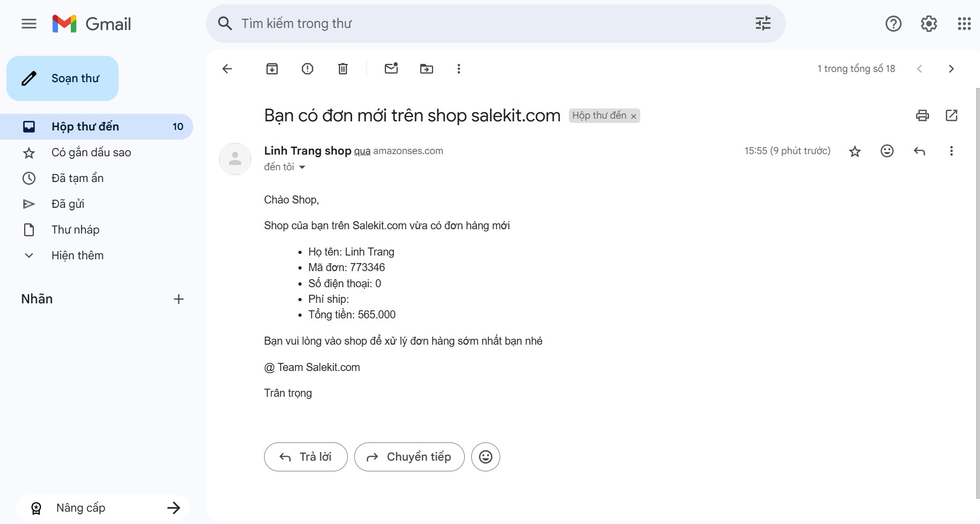Print the whole email conversation
980x524 pixels.
(x=923, y=115)
